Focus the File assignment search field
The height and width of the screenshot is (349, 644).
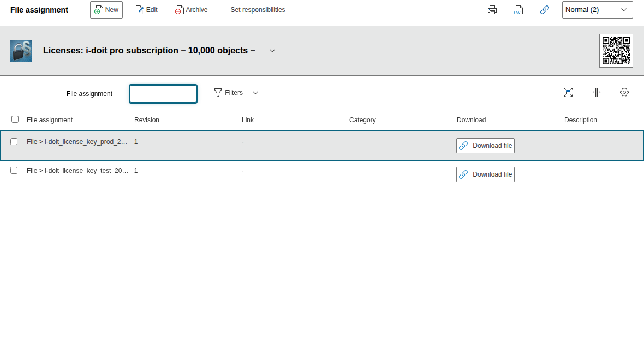point(163,94)
